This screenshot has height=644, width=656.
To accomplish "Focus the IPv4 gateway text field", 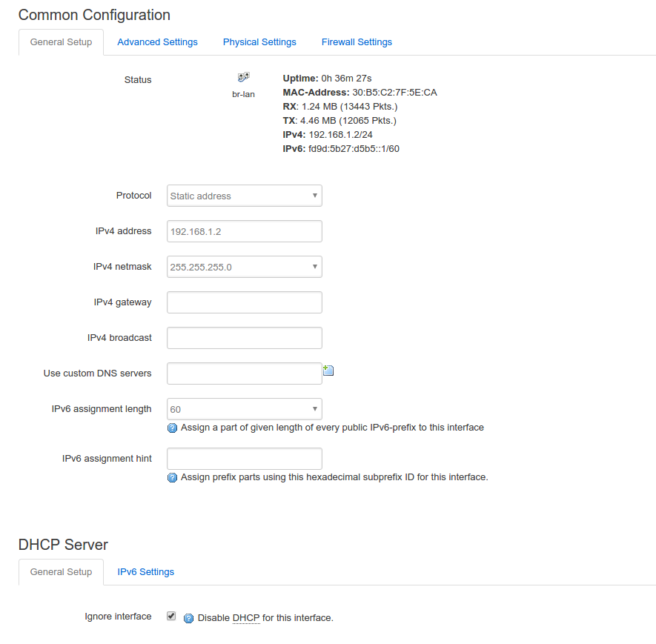I will [x=245, y=302].
